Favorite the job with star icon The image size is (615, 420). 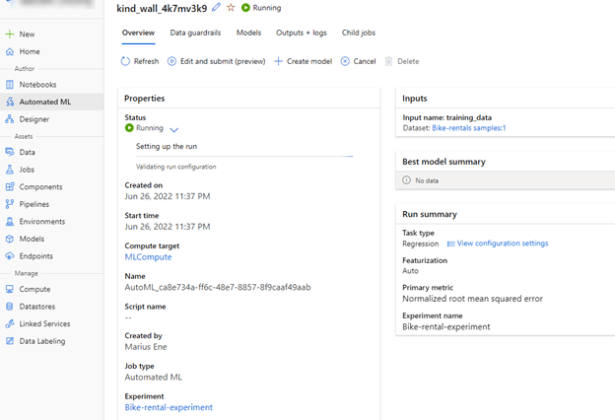[231, 7]
